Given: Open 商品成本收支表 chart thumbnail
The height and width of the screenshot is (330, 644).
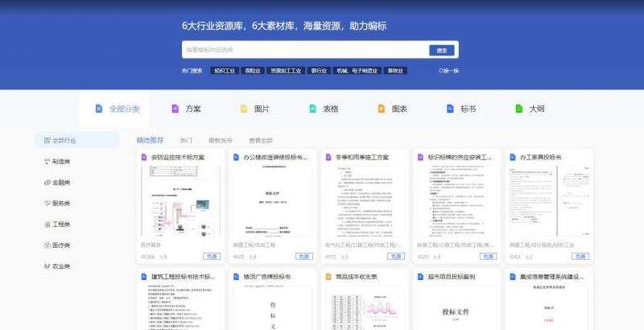Looking at the screenshot, I should point(365,307).
